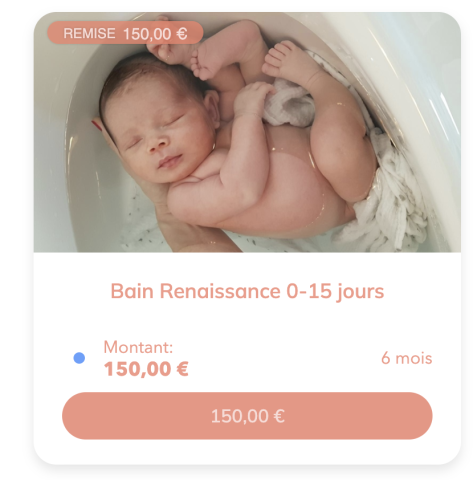Click the word REMISE in the badge
This screenshot has height=480, width=473.
coord(89,33)
